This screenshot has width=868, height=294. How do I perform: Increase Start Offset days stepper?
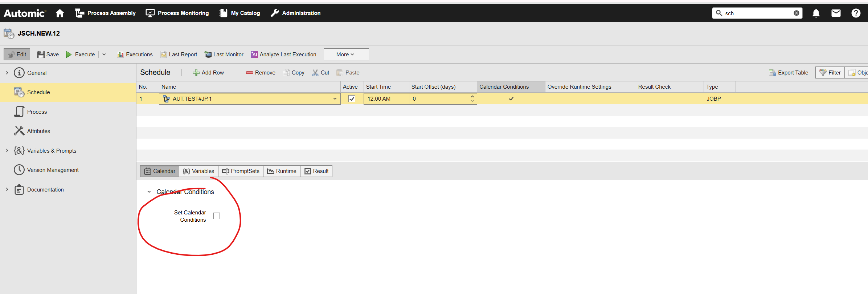(x=472, y=96)
